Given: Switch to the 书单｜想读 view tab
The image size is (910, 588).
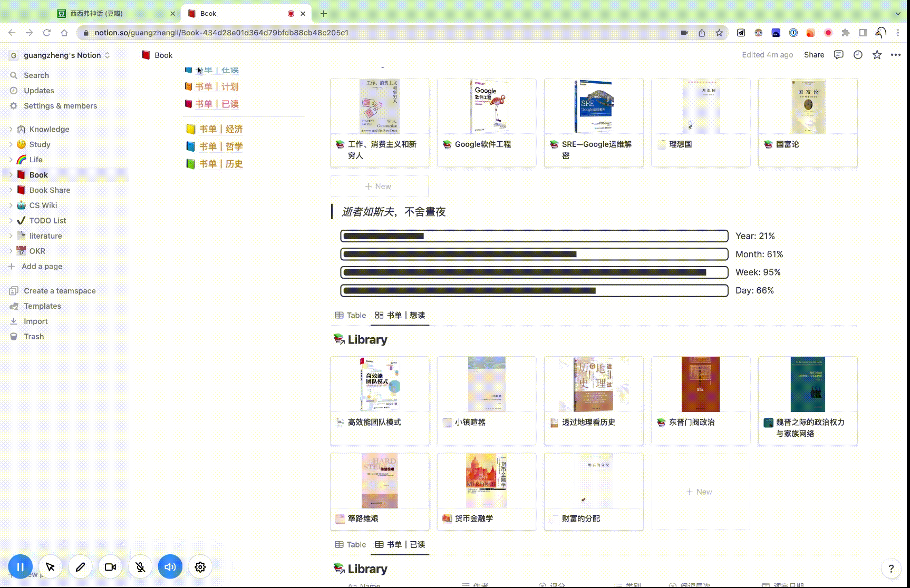Looking at the screenshot, I should (x=400, y=315).
